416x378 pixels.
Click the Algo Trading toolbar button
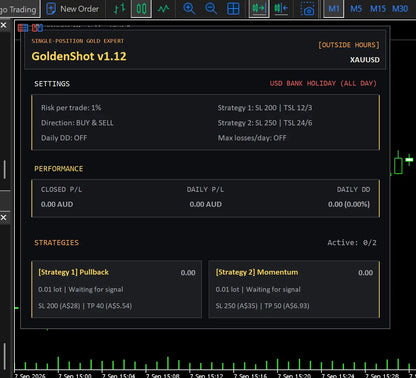click(x=19, y=9)
